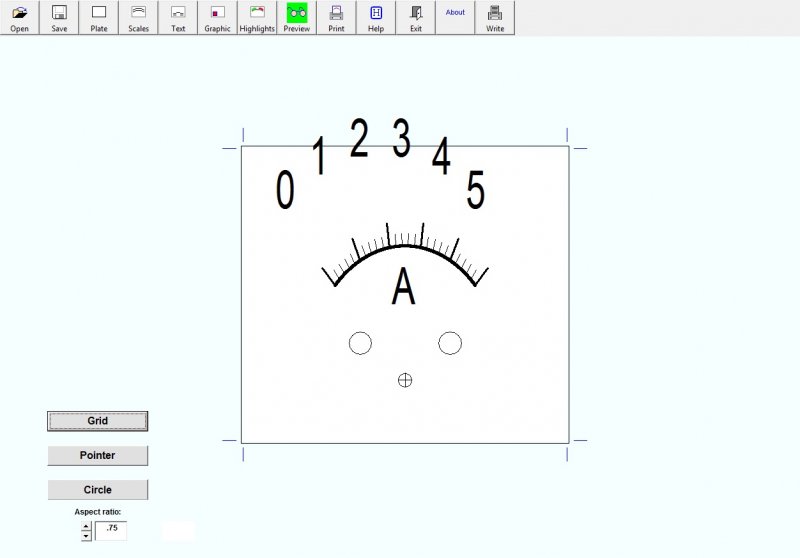Screen dimensions: 800x558
Task: Click the scale numeral 2
Action: [x=359, y=137]
